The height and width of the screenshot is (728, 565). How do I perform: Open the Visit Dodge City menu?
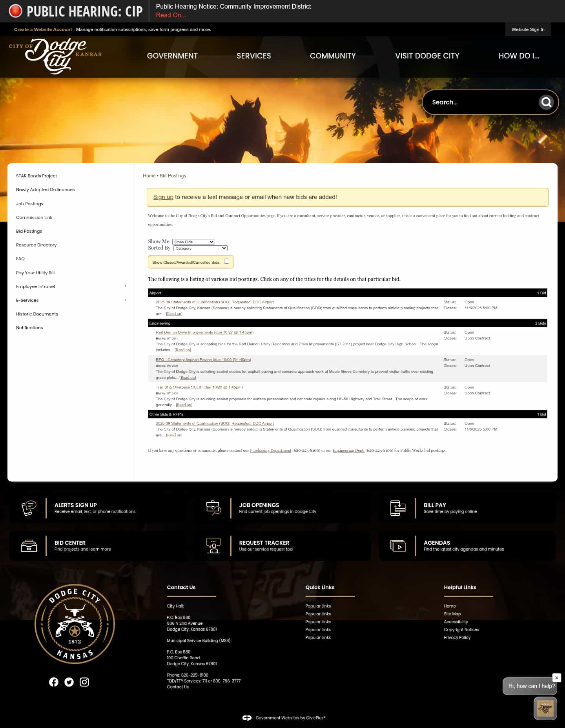[427, 56]
